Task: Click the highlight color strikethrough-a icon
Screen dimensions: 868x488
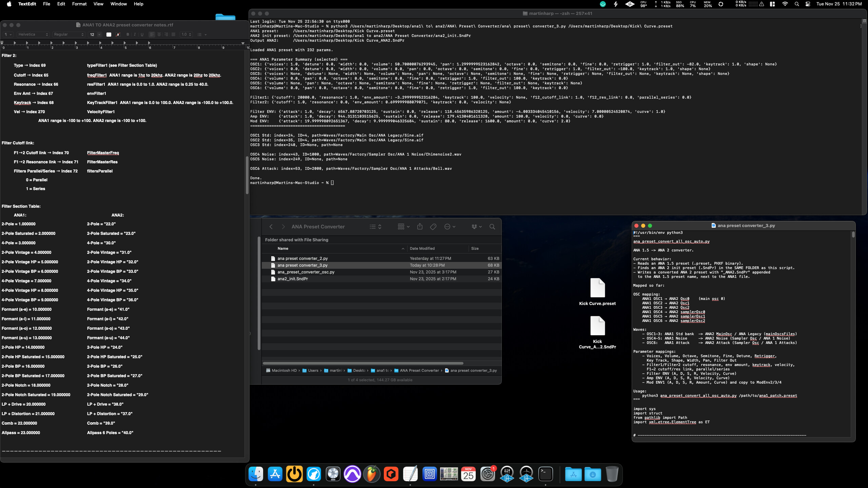Action: click(x=118, y=35)
